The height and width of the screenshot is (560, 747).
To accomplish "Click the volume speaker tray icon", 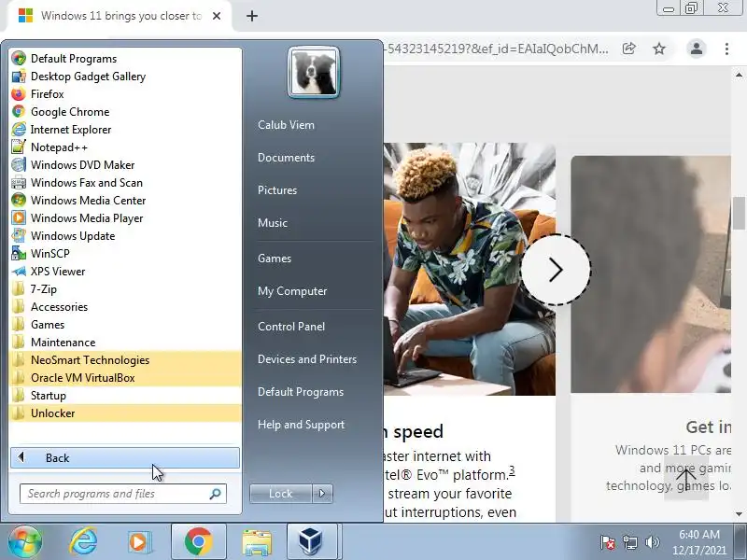I will [652, 542].
